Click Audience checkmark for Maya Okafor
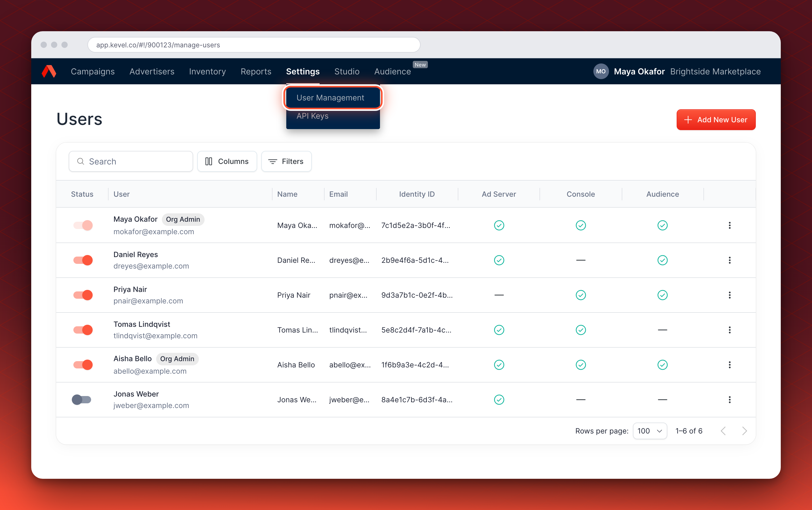 tap(662, 225)
